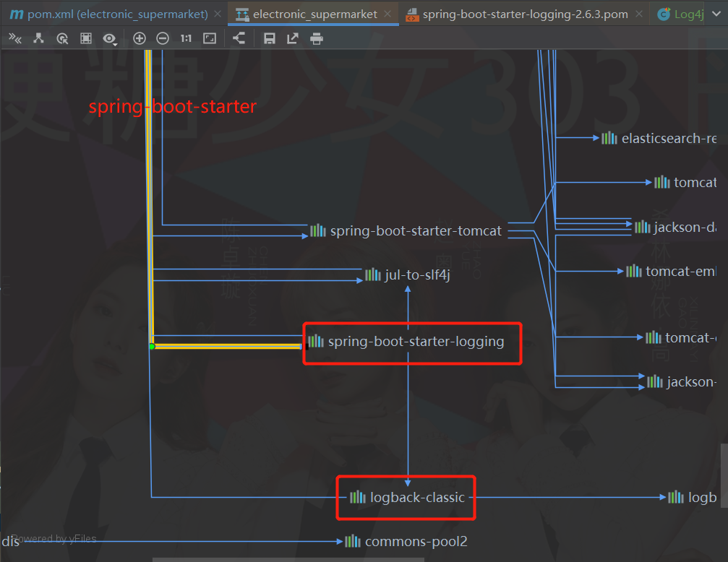Click the Fit Content icon
This screenshot has height=562, width=728.
coord(210,38)
